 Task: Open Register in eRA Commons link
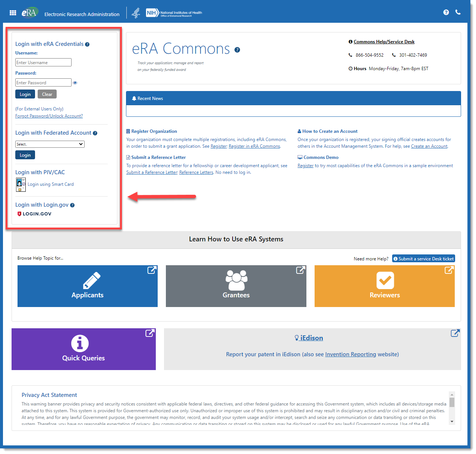(254, 146)
